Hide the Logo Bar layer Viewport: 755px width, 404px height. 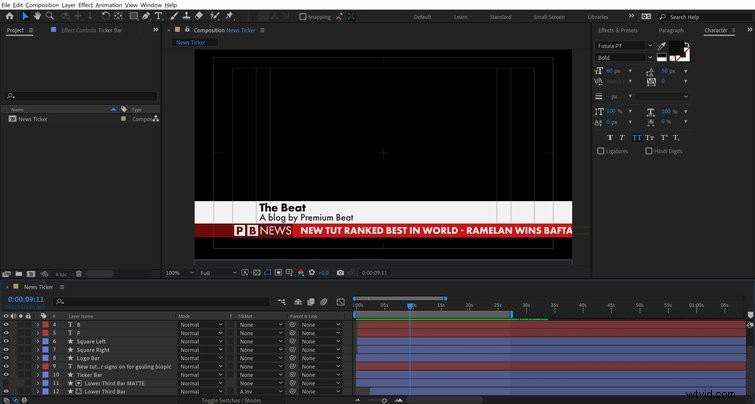6,358
